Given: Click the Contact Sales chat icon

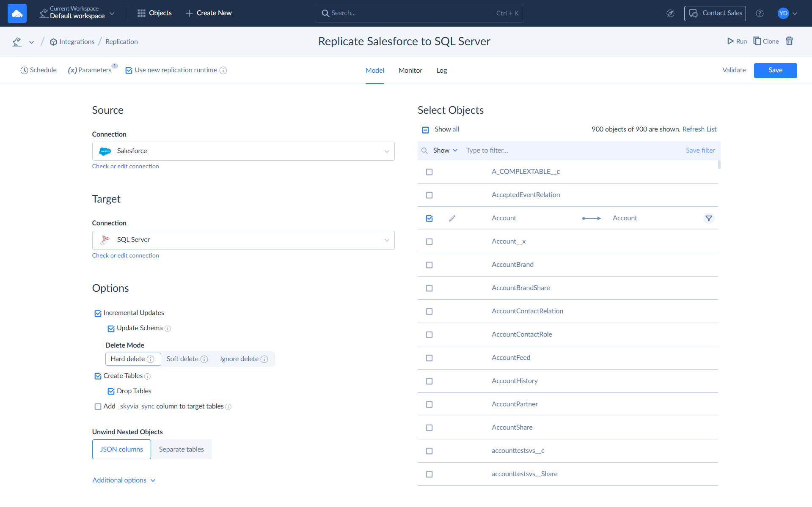Looking at the screenshot, I should (x=693, y=13).
